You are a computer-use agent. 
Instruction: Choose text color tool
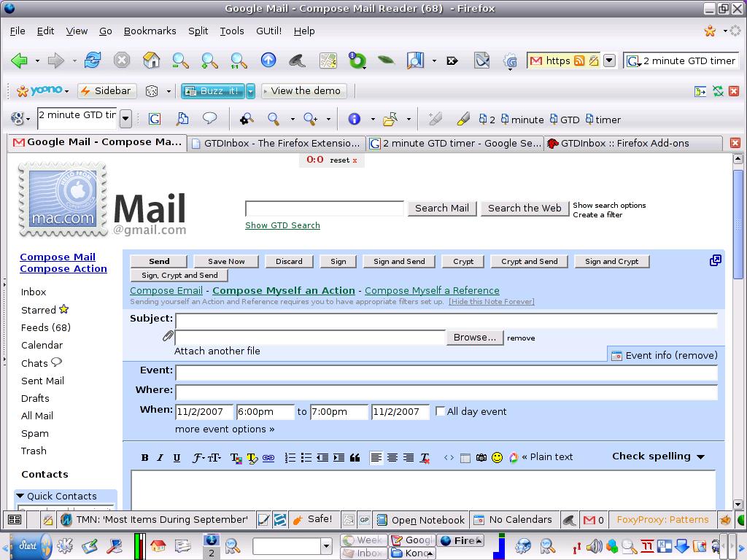236,458
